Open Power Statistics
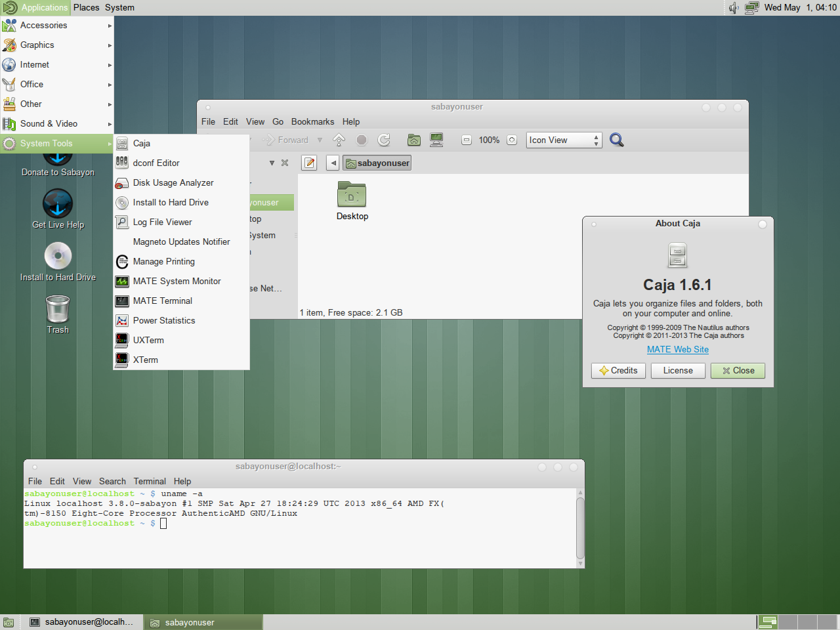 point(182,320)
